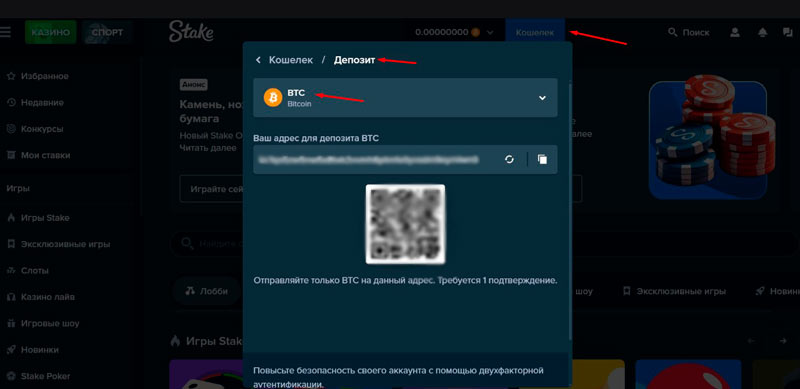
Task: Click the orange Bitcoin coin icon
Action: (273, 97)
